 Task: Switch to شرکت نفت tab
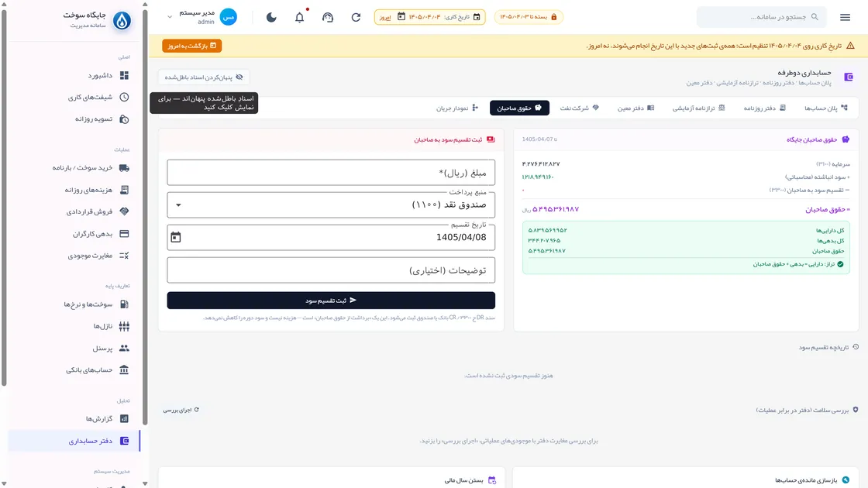579,108
